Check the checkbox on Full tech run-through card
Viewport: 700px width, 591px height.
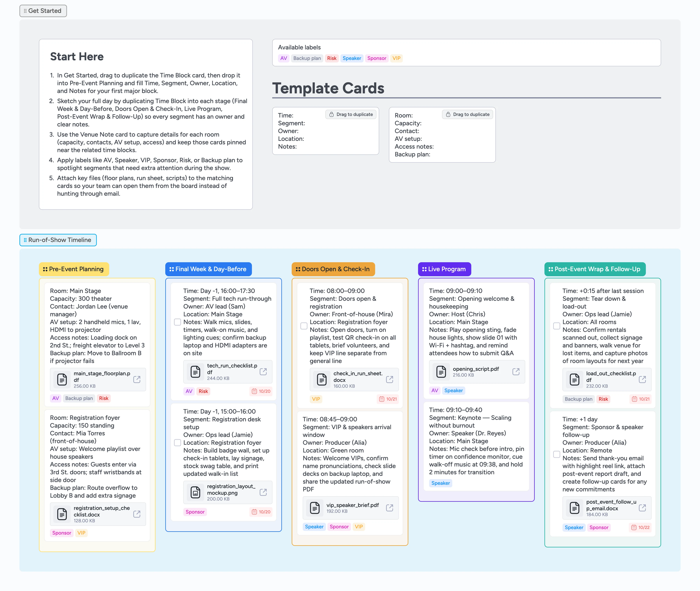(178, 322)
